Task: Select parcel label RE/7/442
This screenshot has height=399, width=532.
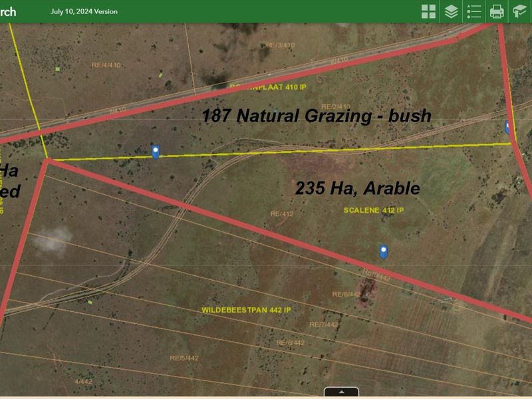Action: (x=324, y=325)
